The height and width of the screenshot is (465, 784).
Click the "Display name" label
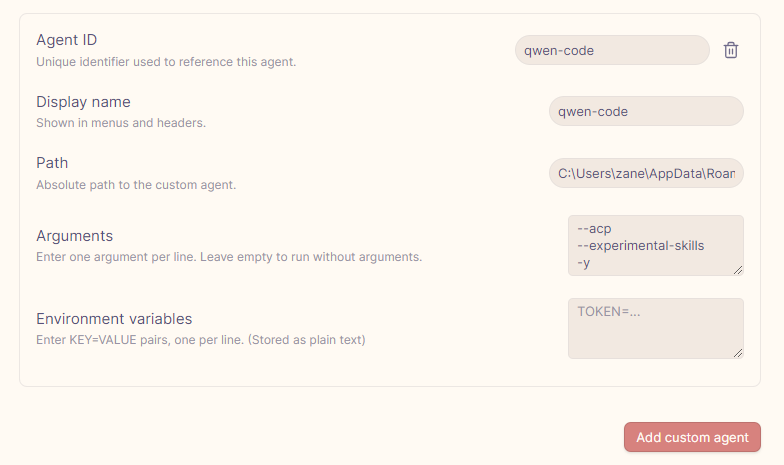tap(83, 102)
